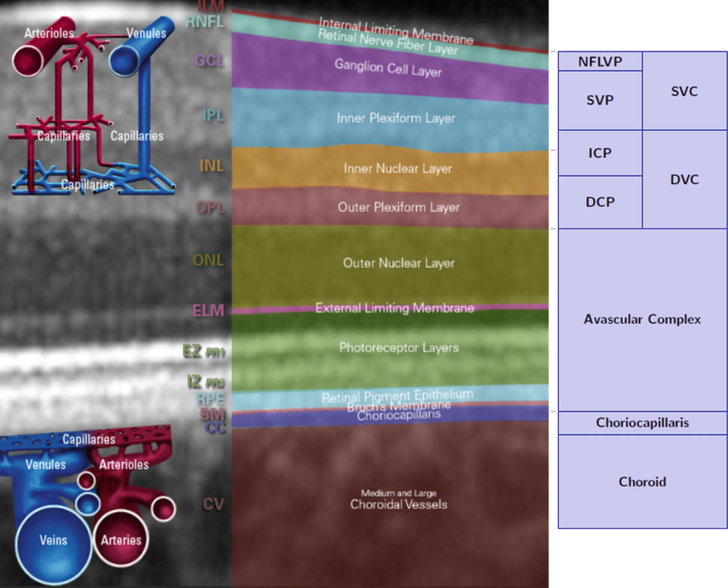
Task: Click the 'Choroidal Vessels' text
Action: coord(399,505)
